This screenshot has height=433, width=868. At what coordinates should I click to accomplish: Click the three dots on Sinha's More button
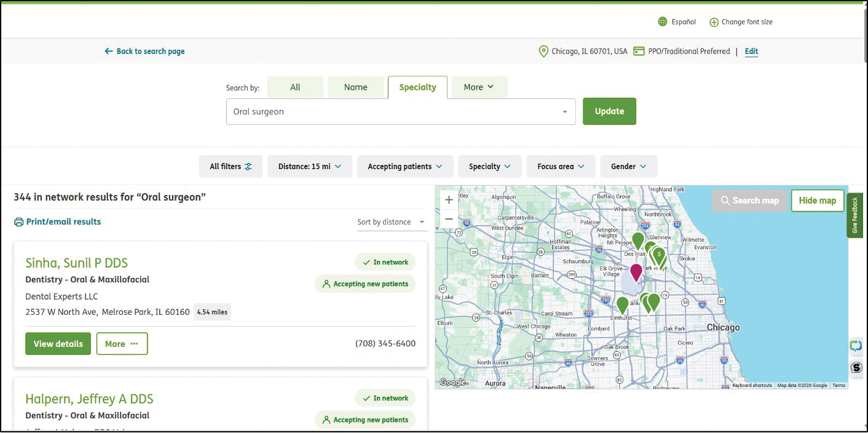pos(134,344)
